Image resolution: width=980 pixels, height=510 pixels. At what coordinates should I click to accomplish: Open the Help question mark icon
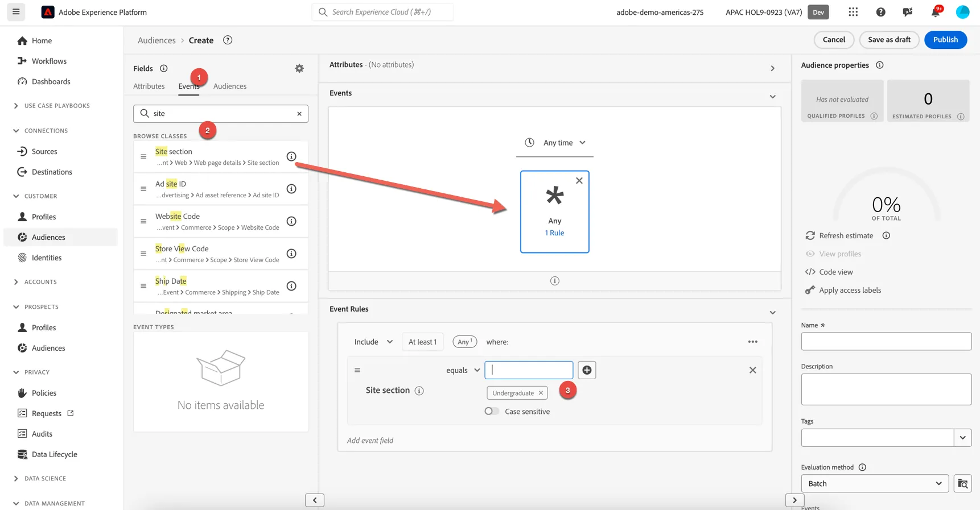(880, 12)
